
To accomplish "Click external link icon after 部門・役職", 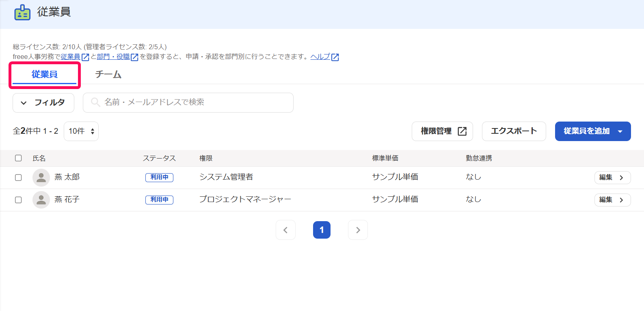I will (134, 57).
